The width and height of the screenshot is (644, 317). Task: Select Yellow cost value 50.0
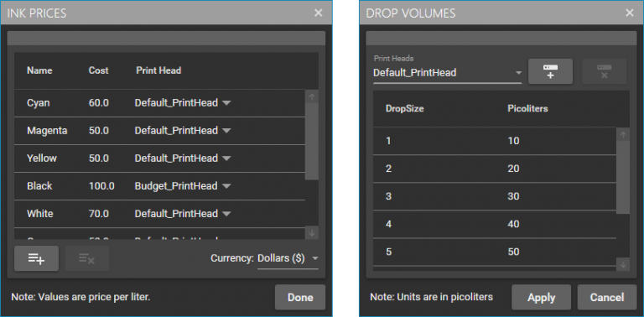[x=99, y=158]
